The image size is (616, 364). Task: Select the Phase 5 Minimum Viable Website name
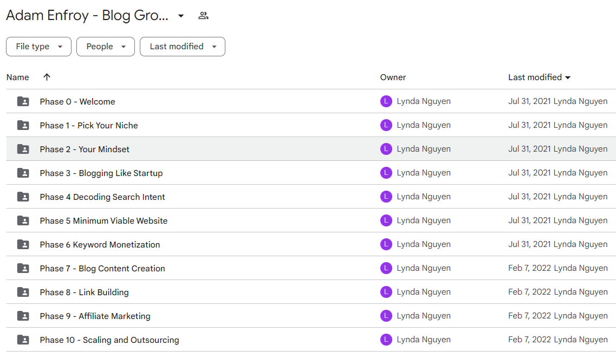103,220
